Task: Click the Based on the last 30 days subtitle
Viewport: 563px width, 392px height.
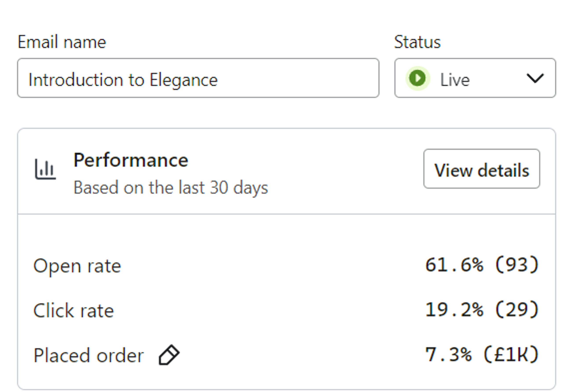Action: click(171, 188)
